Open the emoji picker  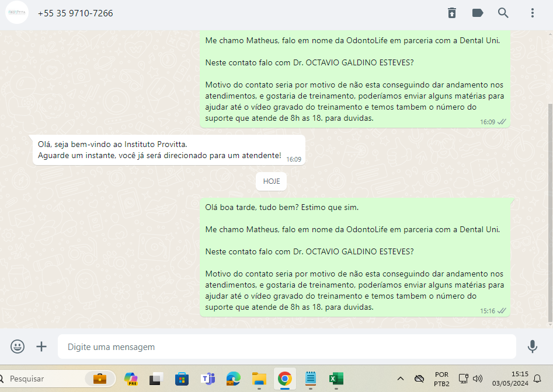click(18, 346)
